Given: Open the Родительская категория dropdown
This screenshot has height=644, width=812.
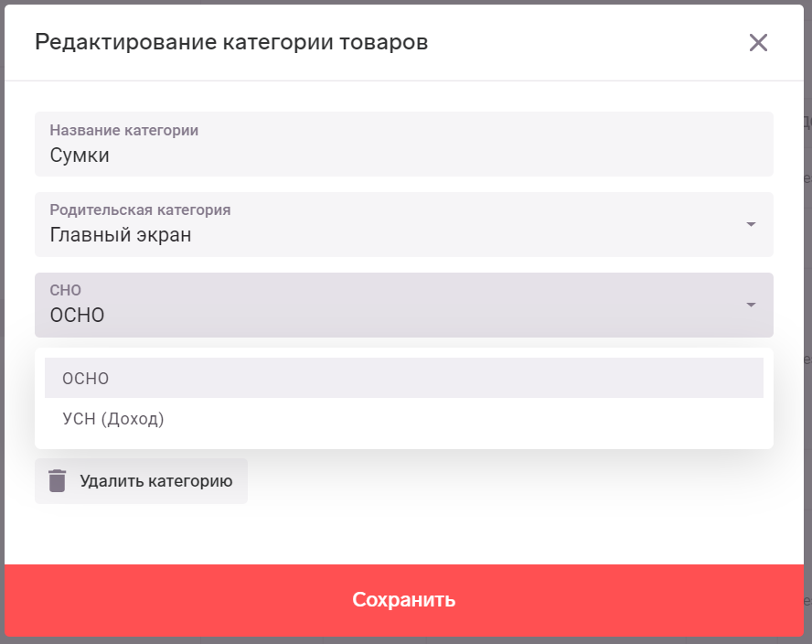Looking at the screenshot, I should pos(404,224).
